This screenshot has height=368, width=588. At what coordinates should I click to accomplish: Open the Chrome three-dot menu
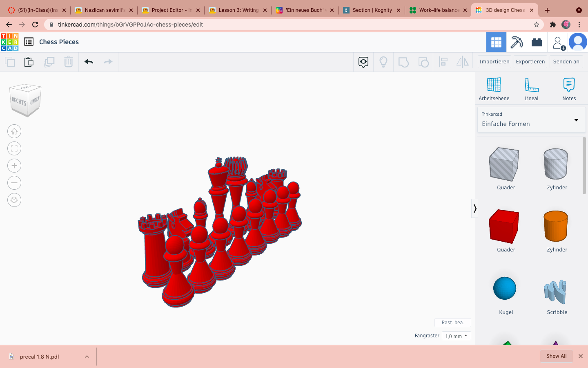click(579, 25)
